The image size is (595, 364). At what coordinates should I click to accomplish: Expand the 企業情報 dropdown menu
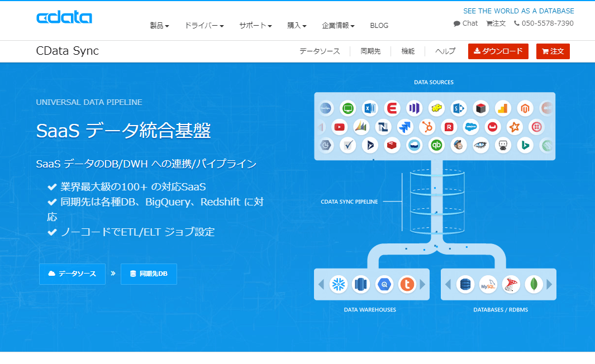coord(338,26)
